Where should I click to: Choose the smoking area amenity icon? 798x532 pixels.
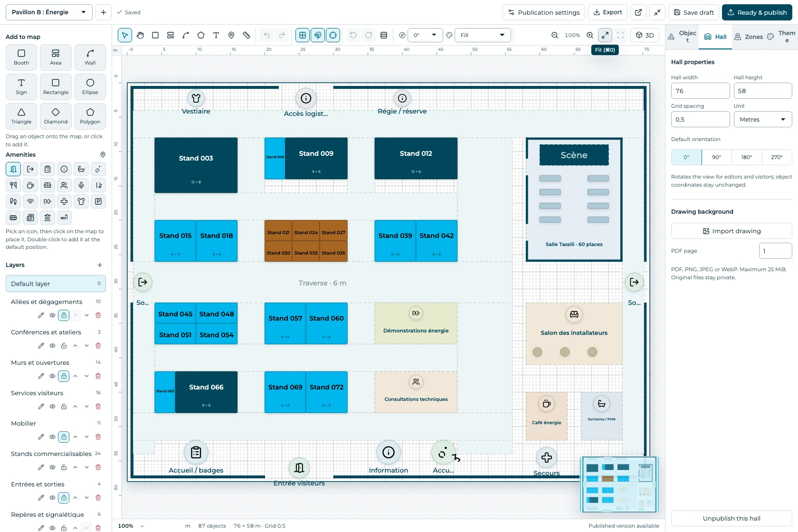click(x=64, y=218)
